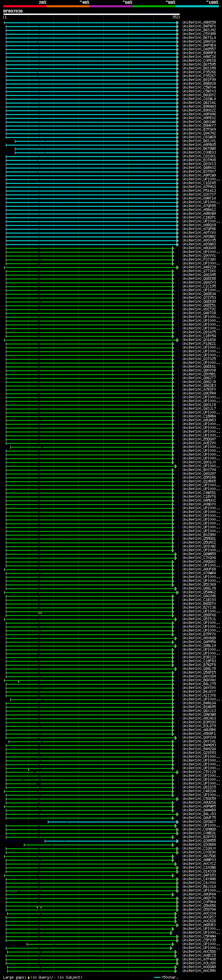Select label UniRef100_O59794
The height and width of the screenshot is (980, 222).
(x=199, y=910)
